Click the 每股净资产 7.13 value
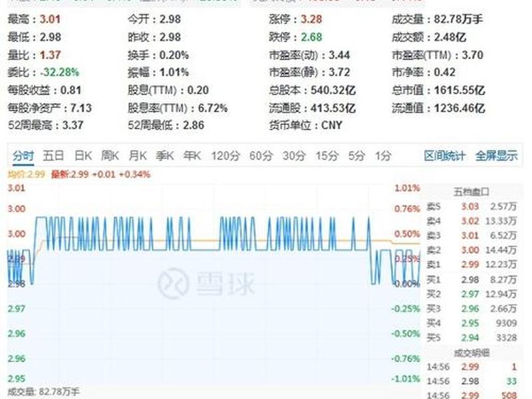The image size is (532, 399). pos(81,108)
